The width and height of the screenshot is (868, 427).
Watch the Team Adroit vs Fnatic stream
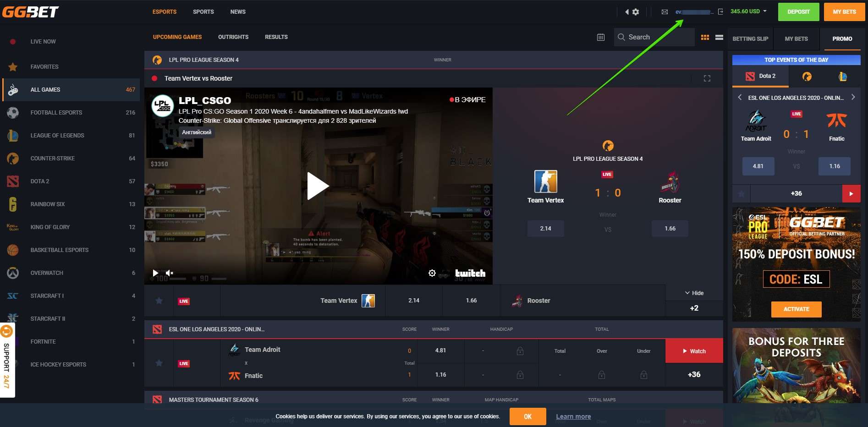pyautogui.click(x=694, y=351)
